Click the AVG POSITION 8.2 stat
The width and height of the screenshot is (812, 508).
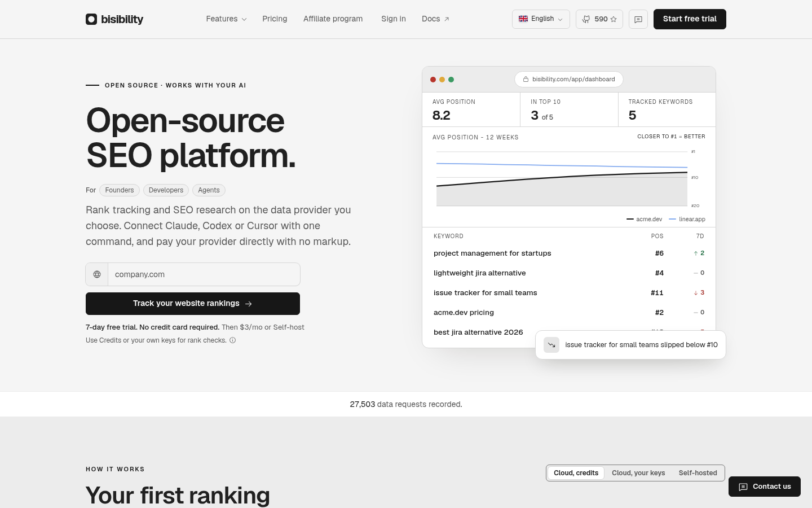pos(471,110)
